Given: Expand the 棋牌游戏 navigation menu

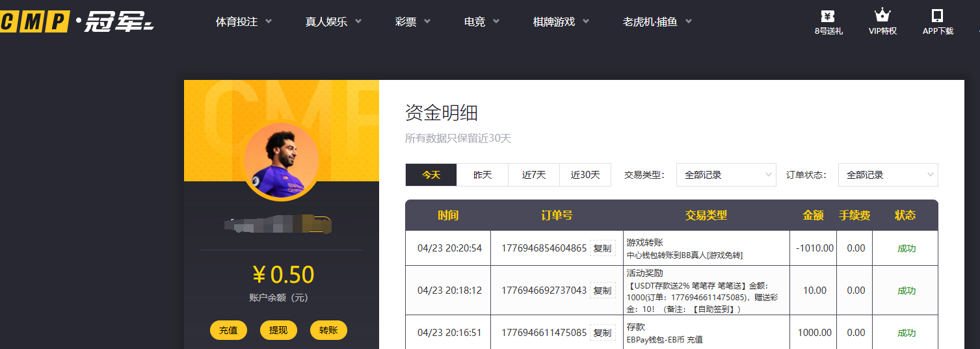Looking at the screenshot, I should click(x=561, y=21).
